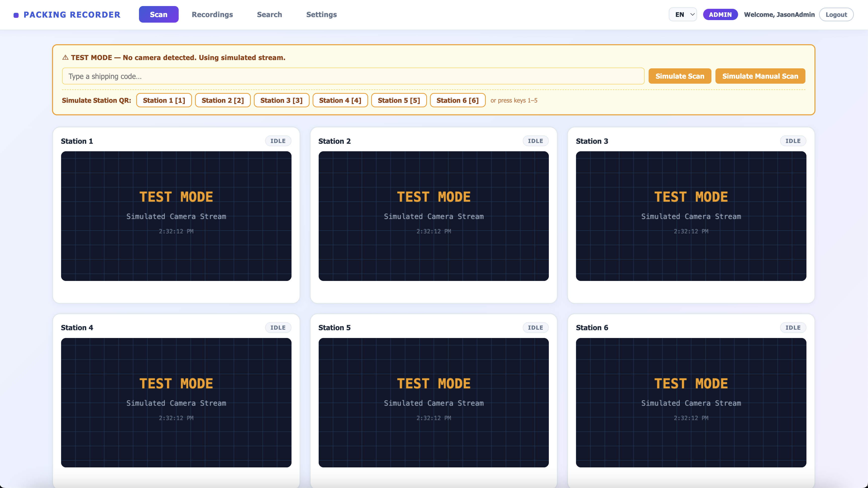This screenshot has height=488, width=868.
Task: Click the Station 3 simulated camera stream
Action: pos(691,216)
